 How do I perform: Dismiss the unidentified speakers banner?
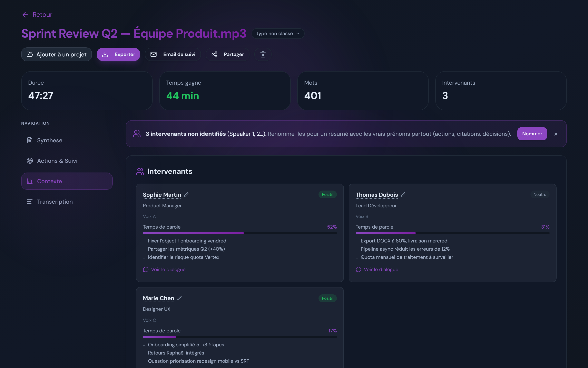pyautogui.click(x=556, y=134)
